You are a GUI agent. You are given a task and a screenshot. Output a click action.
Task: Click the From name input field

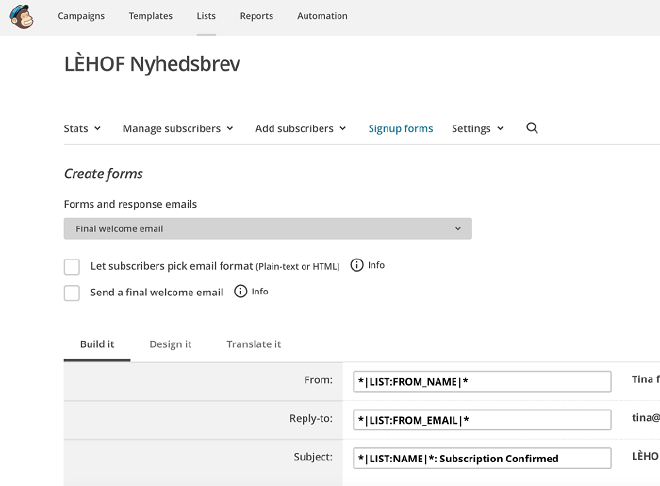tap(482, 382)
